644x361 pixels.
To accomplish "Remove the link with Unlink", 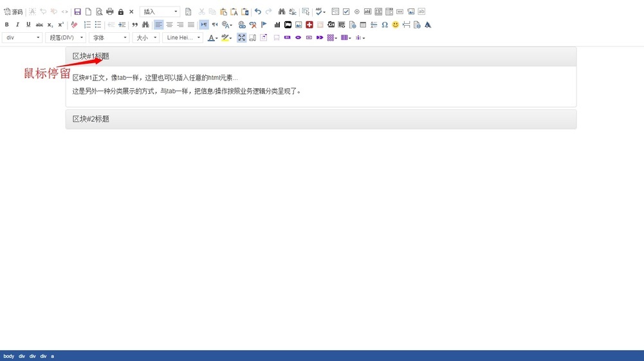I will [253, 25].
